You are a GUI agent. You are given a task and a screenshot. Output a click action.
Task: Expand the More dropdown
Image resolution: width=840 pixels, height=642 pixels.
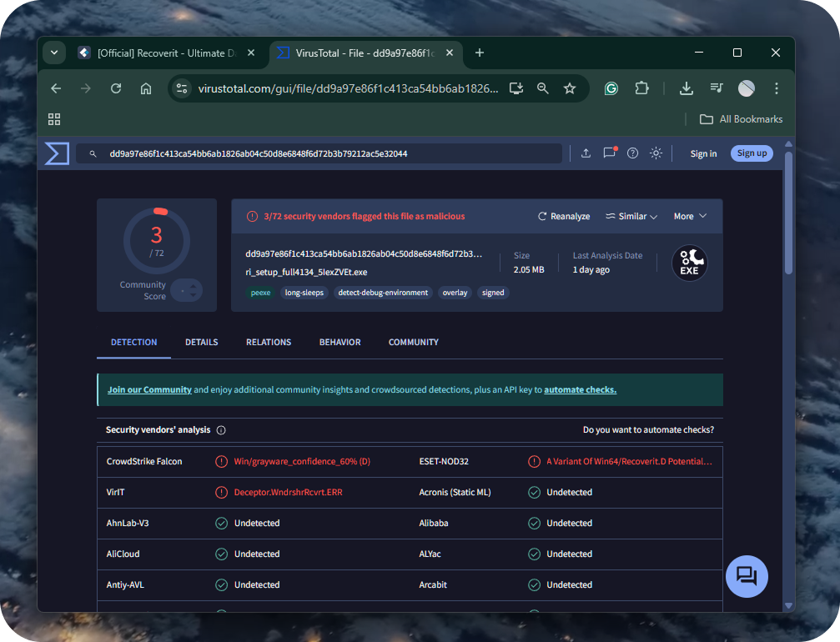coord(690,216)
